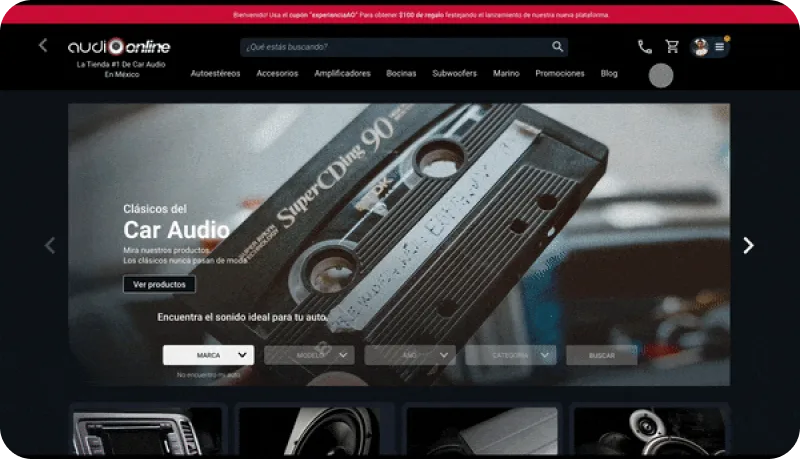Screen dimensions: 800x459
Task: Go to the previous carousel slide
Action: point(50,245)
